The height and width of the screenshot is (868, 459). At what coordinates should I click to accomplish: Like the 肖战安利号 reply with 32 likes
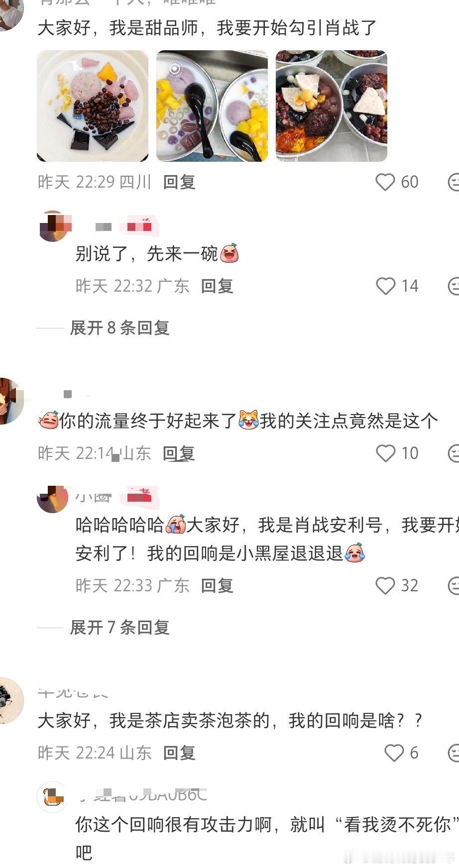[x=385, y=586]
